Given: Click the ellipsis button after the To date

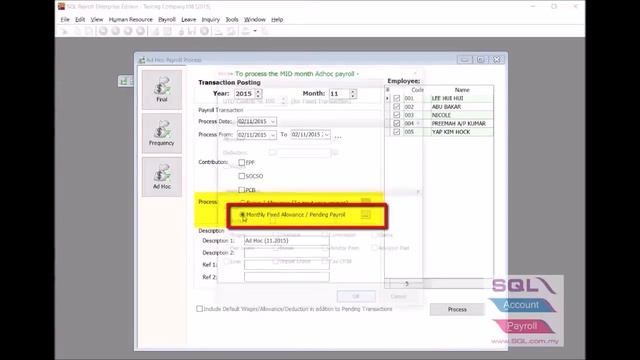Looking at the screenshot, I should click(338, 137).
